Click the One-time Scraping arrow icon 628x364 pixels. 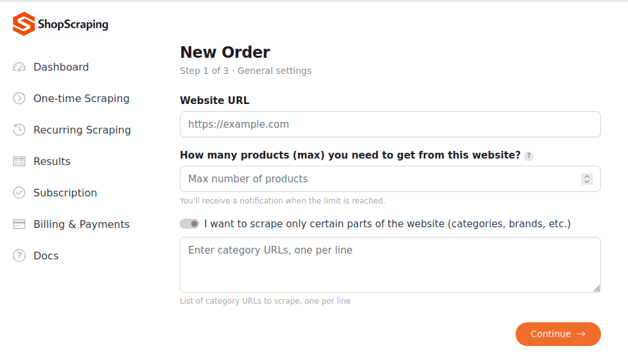[x=19, y=98]
